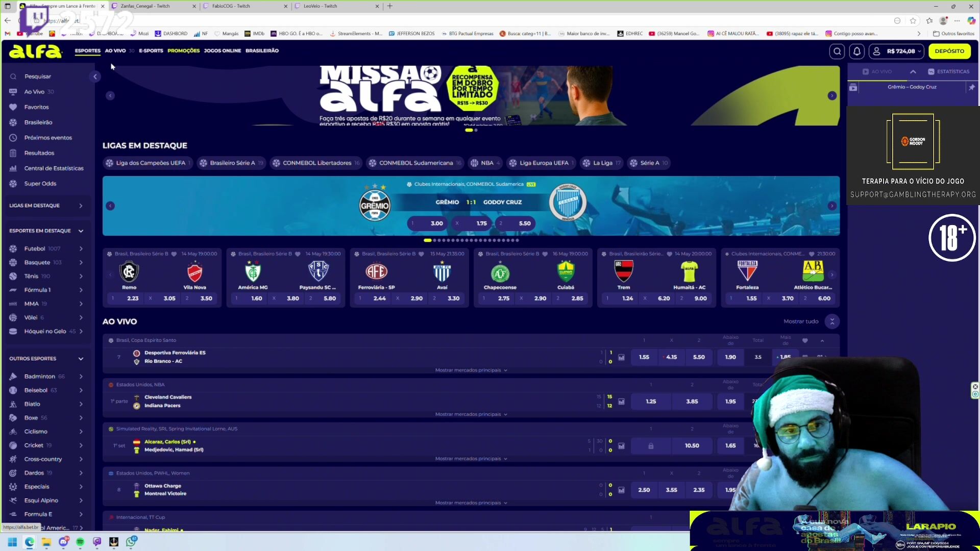
Task: Favorite the Fortaleza vs Atlético Bucaramanga match
Action: click(x=812, y=254)
